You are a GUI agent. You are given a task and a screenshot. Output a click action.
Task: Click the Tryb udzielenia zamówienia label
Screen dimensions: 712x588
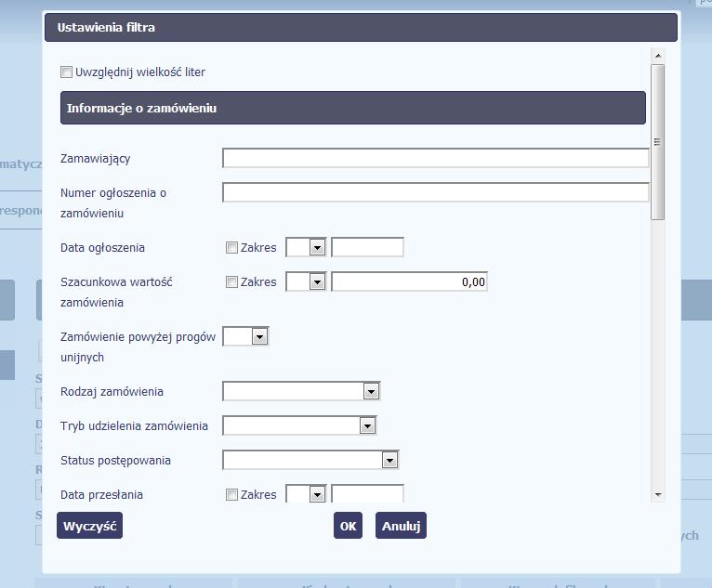pos(134,426)
